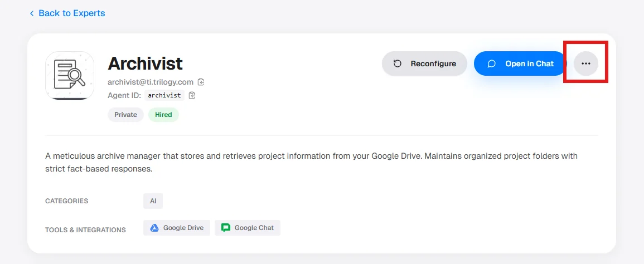Click the Google Chat integration chip
Screen dimensions: 644x264
click(x=247, y=228)
